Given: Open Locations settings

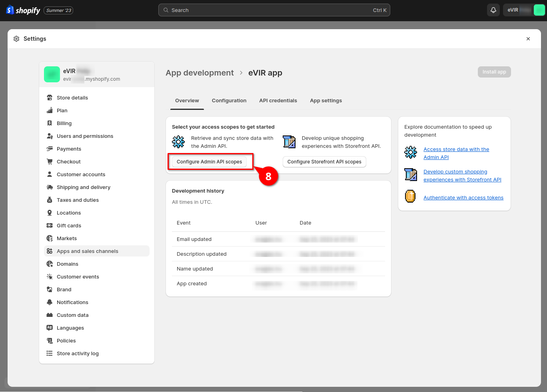Looking at the screenshot, I should point(97,213).
